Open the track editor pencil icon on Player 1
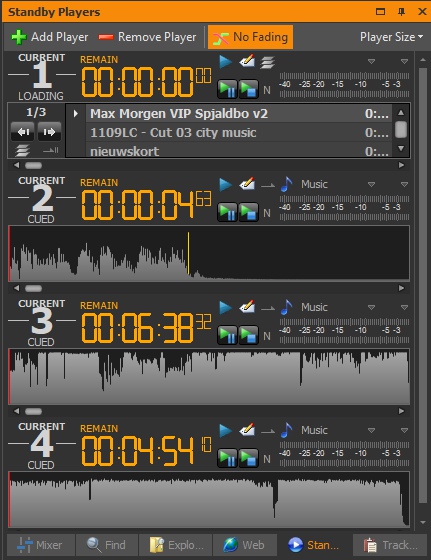Image resolution: width=431 pixels, height=560 pixels. click(x=247, y=61)
